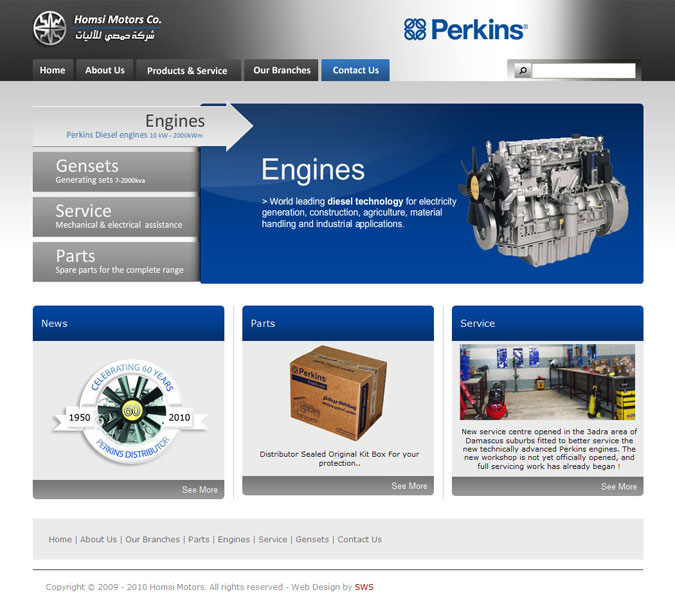The height and width of the screenshot is (606, 675).
Task: Open Products & Service menu
Action: pyautogui.click(x=187, y=70)
